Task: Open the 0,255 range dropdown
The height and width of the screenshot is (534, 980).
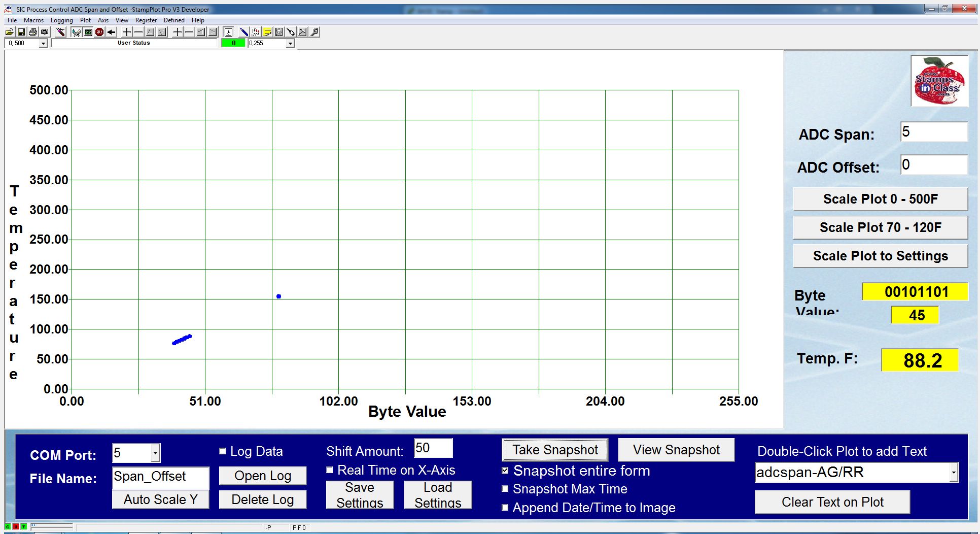Action: tap(290, 44)
